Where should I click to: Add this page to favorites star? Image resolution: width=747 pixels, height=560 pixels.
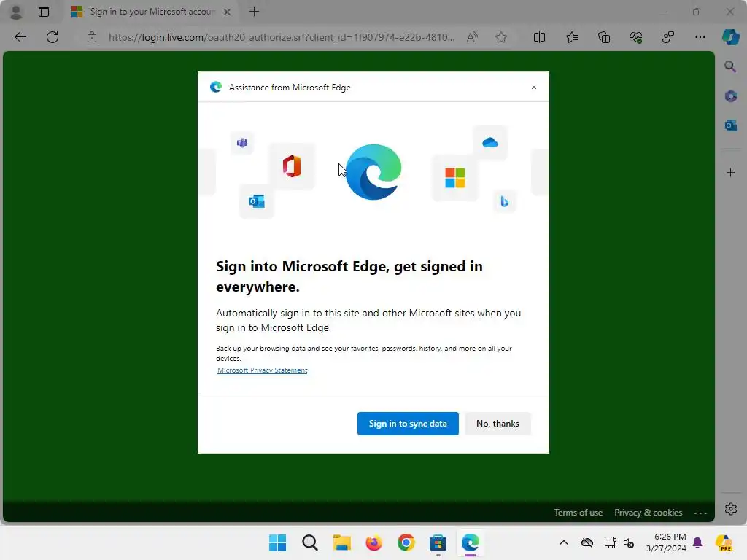500,37
